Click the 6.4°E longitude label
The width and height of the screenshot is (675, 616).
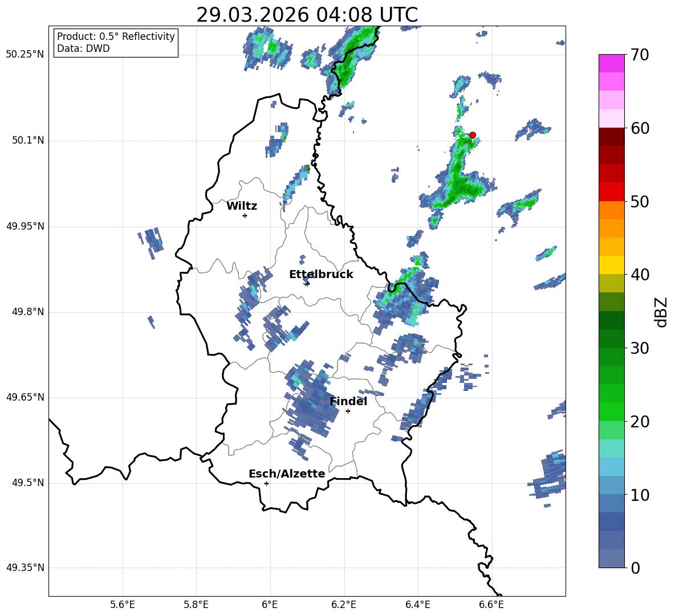pos(417,605)
